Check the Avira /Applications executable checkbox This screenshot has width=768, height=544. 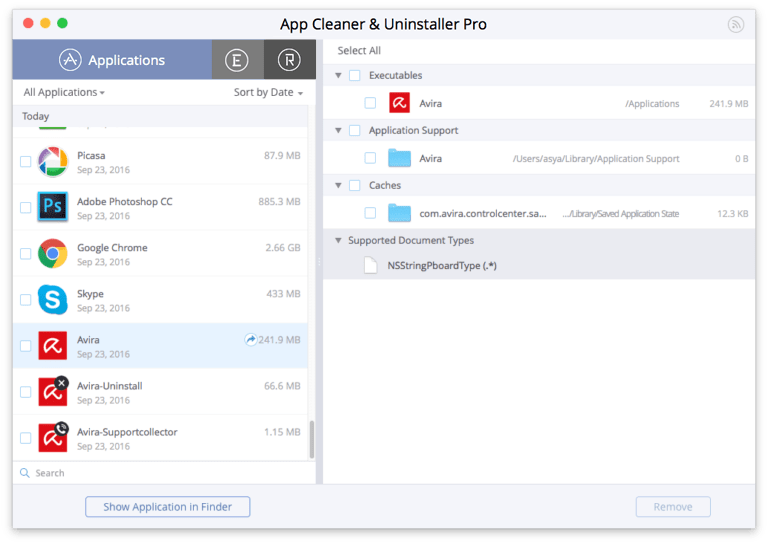tap(370, 103)
